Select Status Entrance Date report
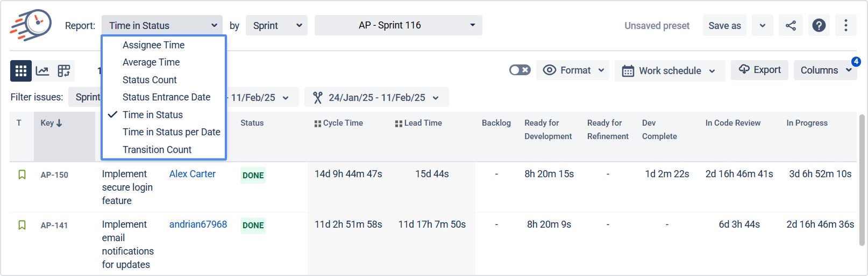The height and width of the screenshot is (276, 868). 166,97
